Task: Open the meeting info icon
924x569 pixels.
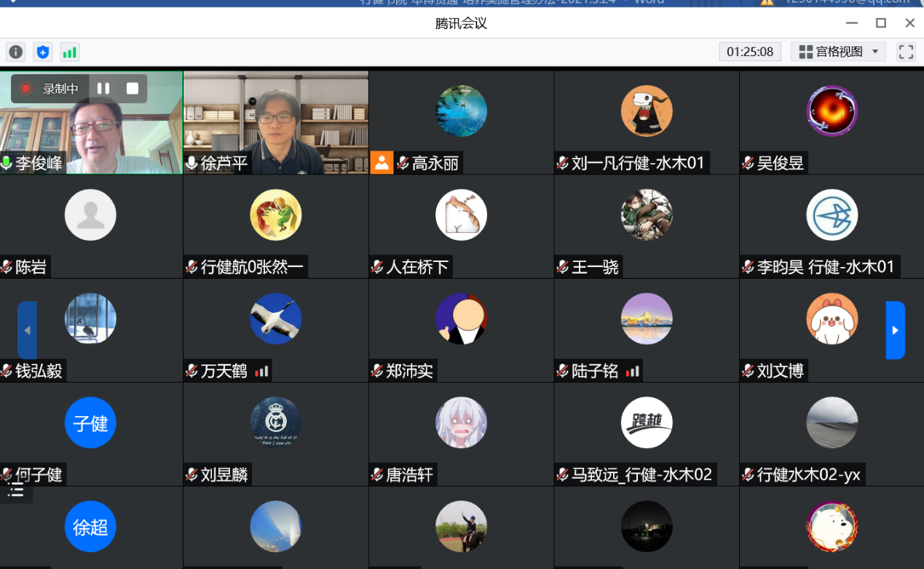Action: [x=15, y=52]
